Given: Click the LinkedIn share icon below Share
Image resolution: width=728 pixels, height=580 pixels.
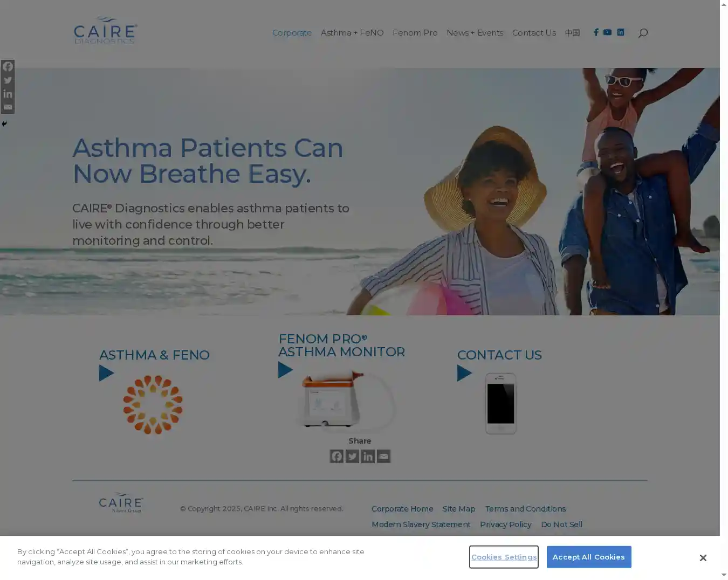Looking at the screenshot, I should (368, 457).
